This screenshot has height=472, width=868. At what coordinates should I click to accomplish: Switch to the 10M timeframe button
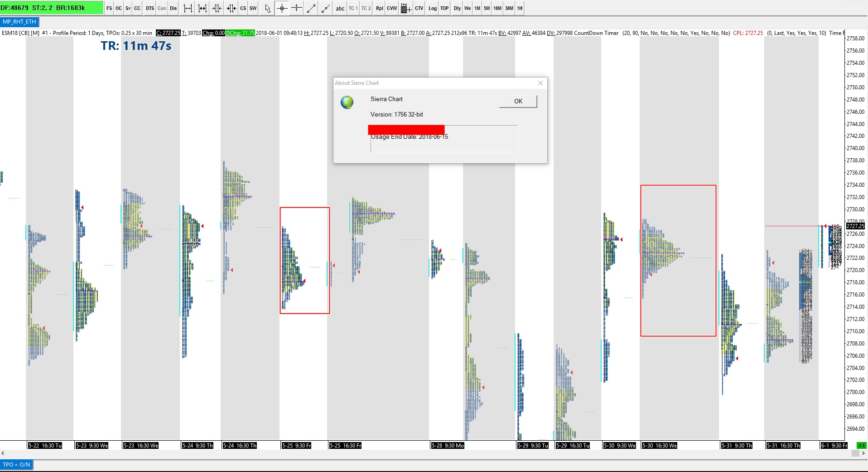pyautogui.click(x=497, y=8)
